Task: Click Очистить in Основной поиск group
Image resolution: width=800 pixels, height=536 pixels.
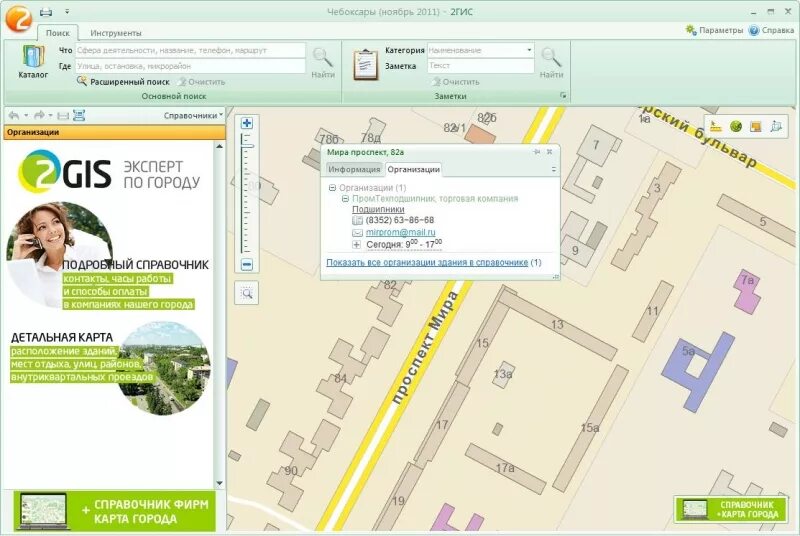Action: (202, 82)
